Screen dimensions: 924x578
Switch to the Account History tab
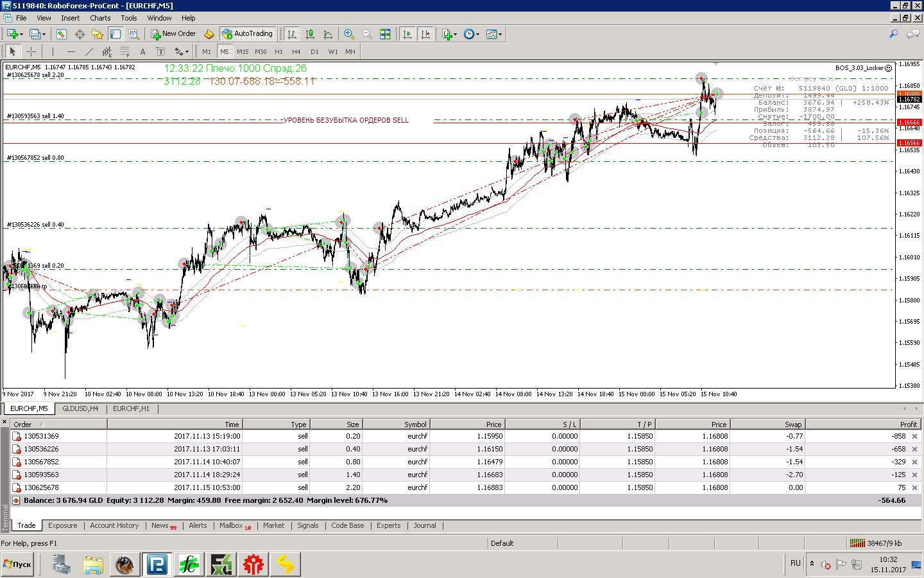pos(114,525)
